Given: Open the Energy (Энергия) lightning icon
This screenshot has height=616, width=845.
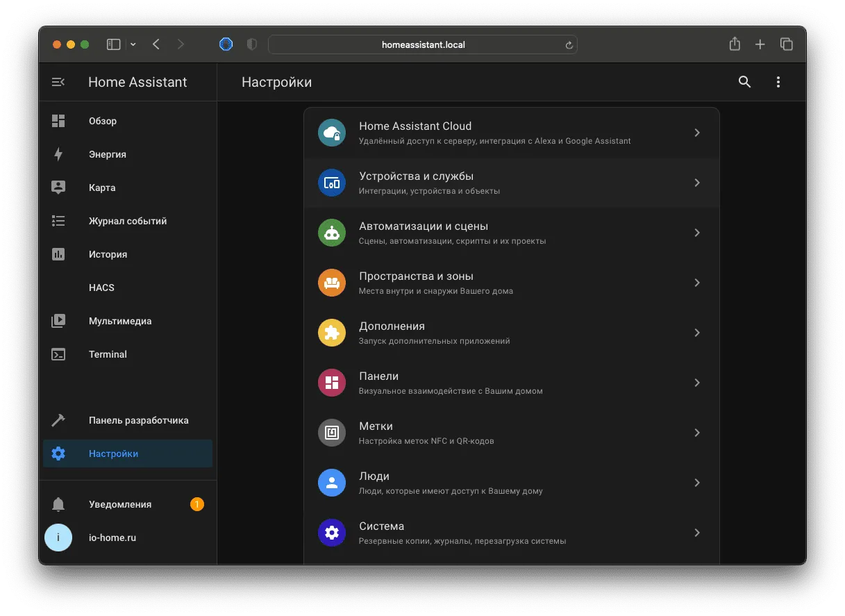Looking at the screenshot, I should pos(58,154).
